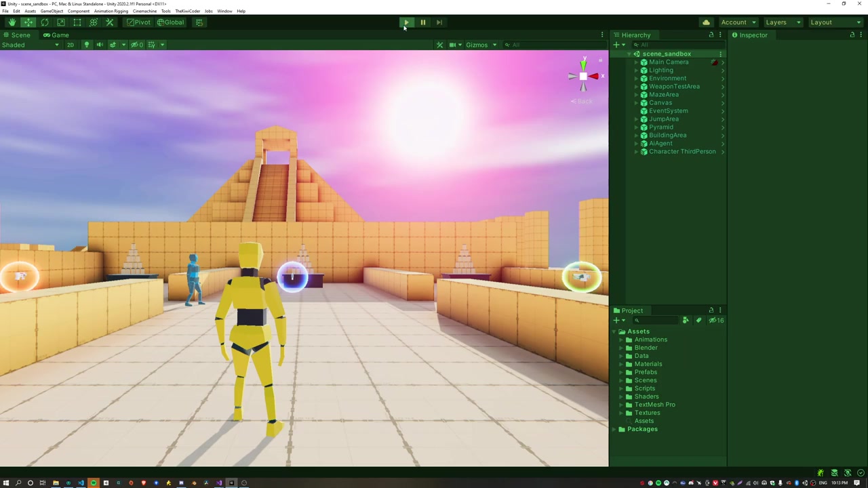
Task: Click the red X axis on scene gizmo
Action: [595, 77]
